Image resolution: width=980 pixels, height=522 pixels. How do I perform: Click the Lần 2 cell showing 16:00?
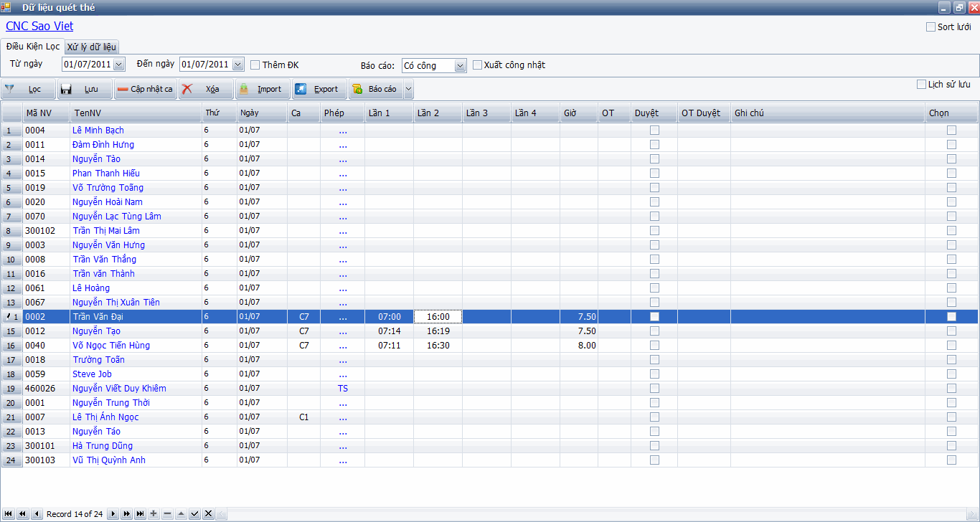tap(438, 317)
